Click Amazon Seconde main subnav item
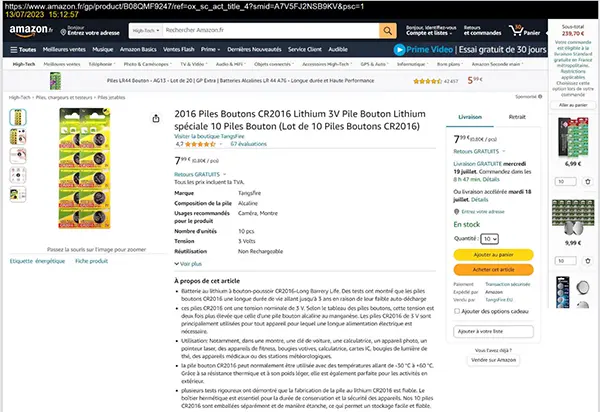 (496, 64)
